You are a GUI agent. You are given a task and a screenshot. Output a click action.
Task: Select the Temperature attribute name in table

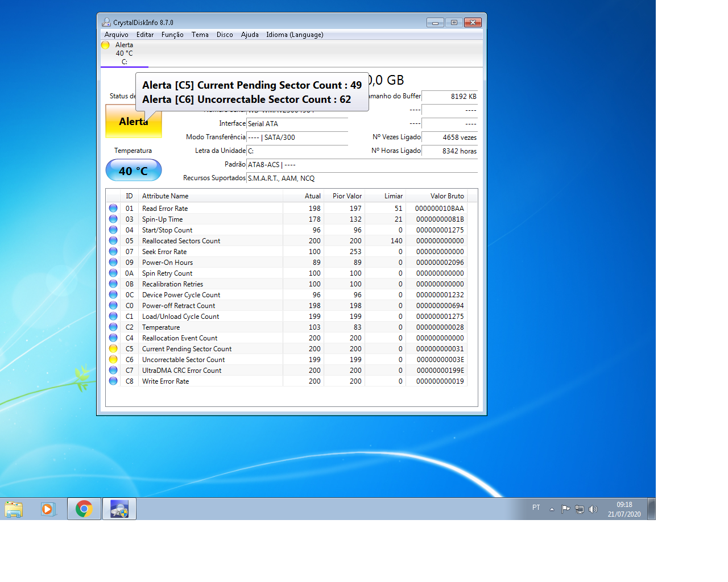[161, 327]
